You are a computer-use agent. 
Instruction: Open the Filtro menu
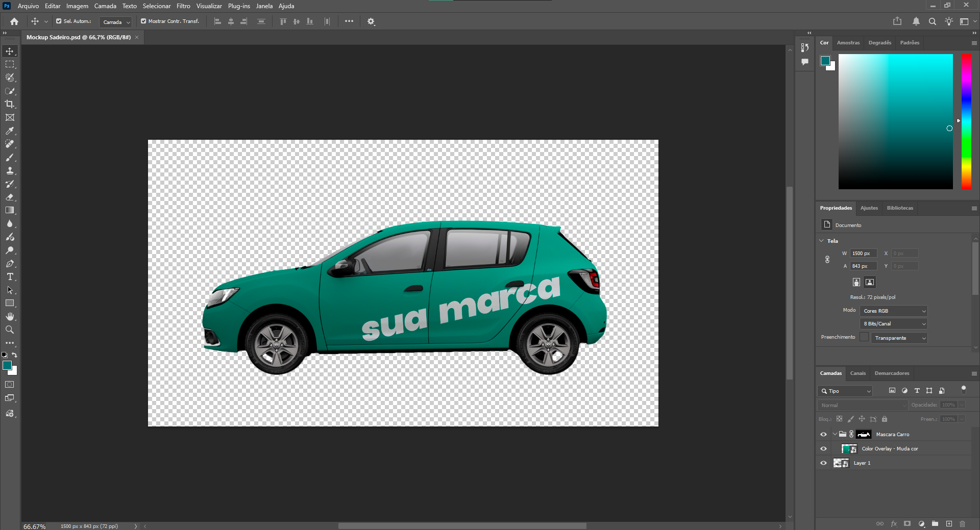pos(183,6)
